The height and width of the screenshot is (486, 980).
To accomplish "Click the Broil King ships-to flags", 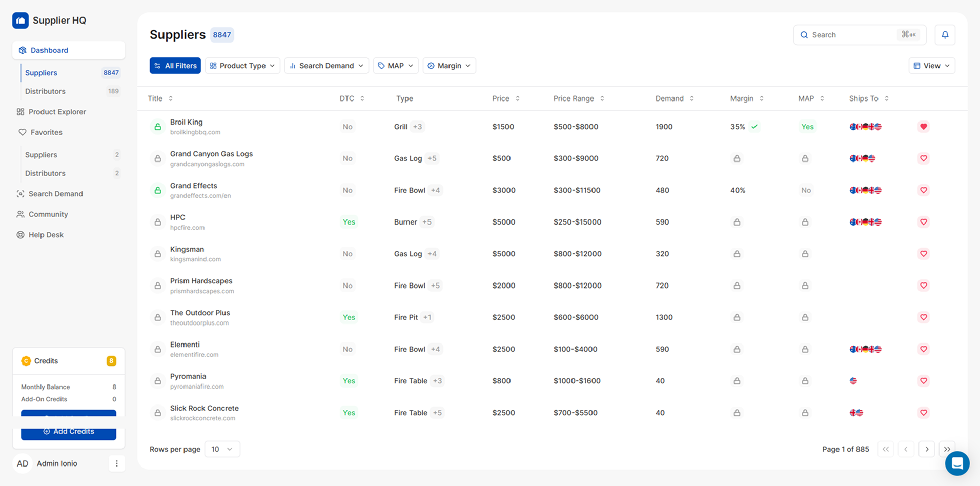I will tap(865, 127).
